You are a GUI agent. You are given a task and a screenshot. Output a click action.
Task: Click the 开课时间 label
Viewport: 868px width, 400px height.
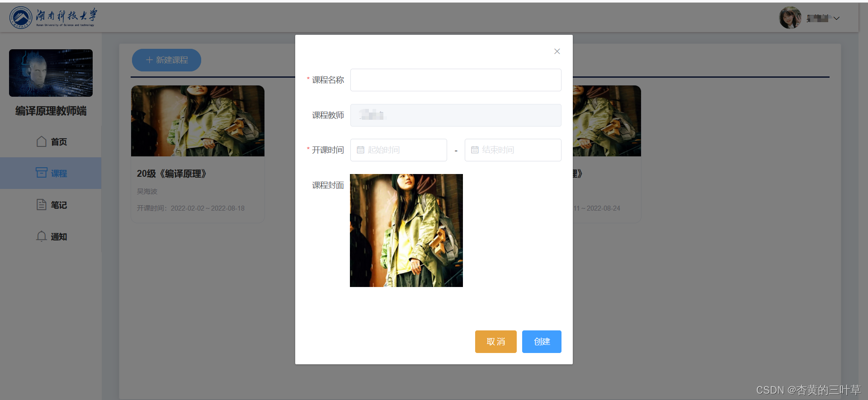click(x=328, y=150)
